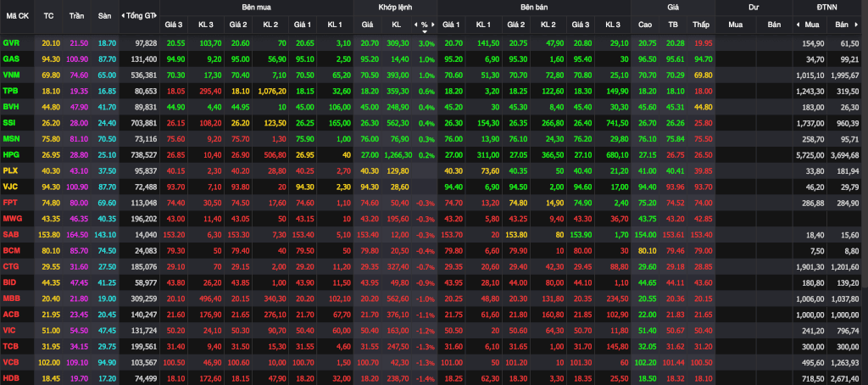Open the BVH ticker symbol

[10, 107]
